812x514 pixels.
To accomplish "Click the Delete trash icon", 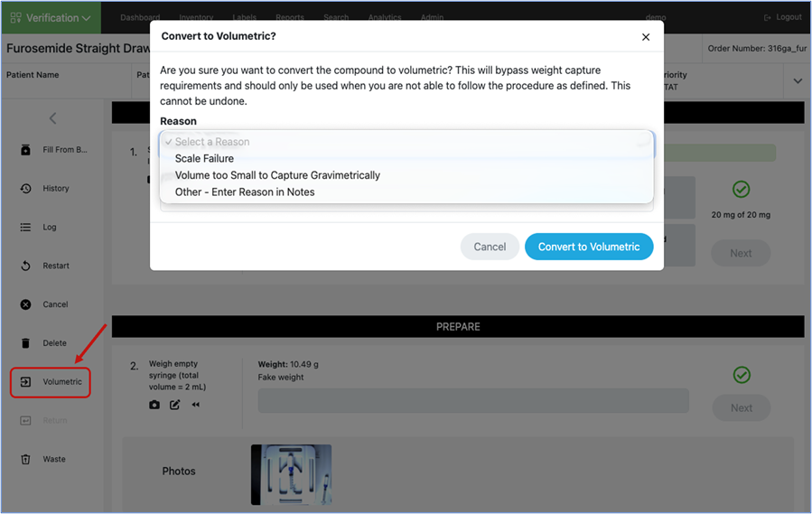I will coord(26,343).
